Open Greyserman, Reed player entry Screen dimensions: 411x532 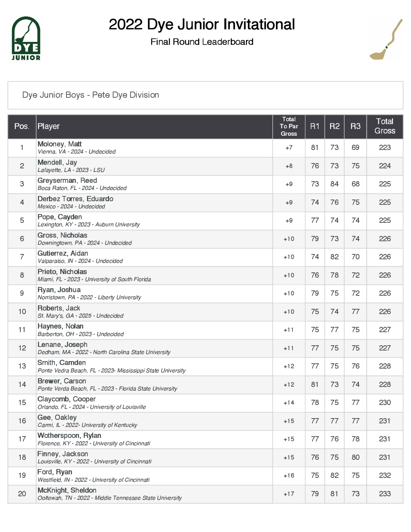pyautogui.click(x=67, y=180)
